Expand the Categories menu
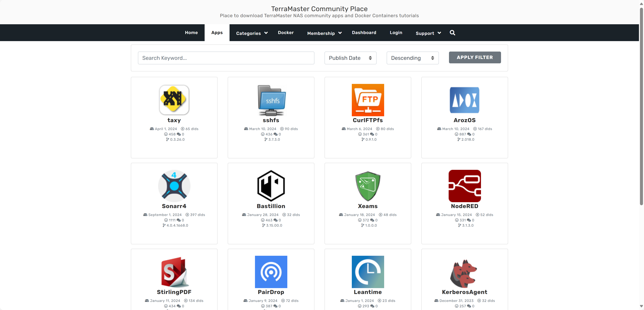This screenshot has height=310, width=644. [x=252, y=33]
